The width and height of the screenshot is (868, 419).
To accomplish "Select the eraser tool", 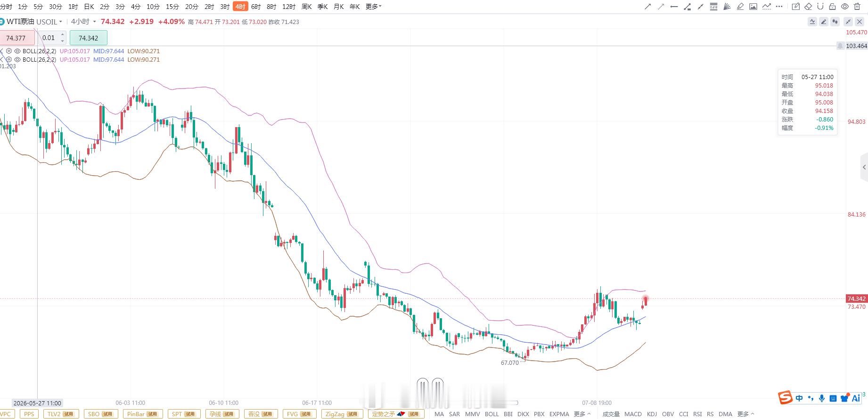I will point(808,7).
